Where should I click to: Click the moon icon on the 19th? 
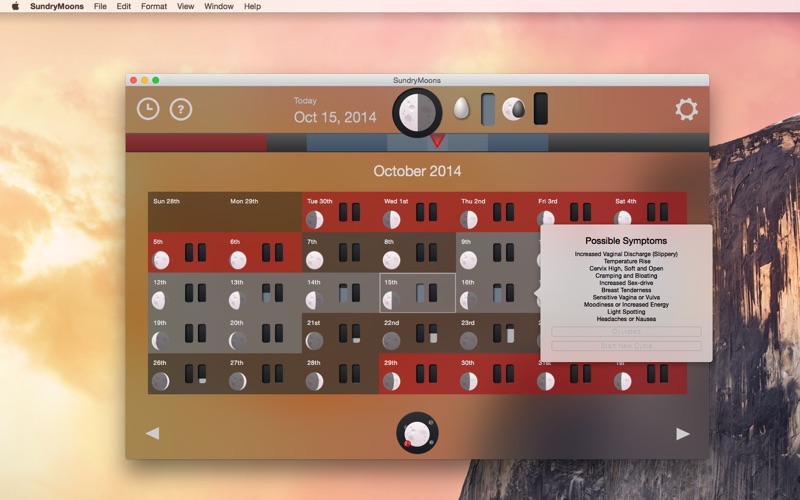pyautogui.click(x=161, y=341)
